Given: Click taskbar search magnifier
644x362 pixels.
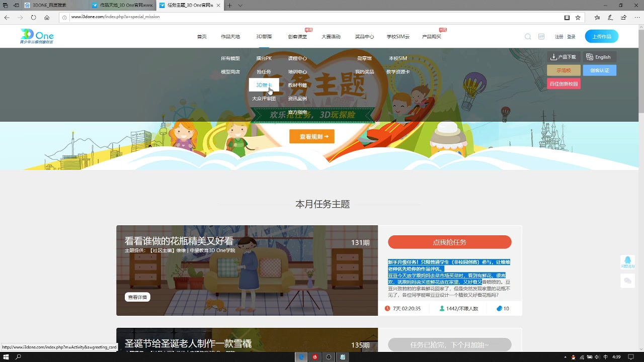Looking at the screenshot, I should [x=19, y=357].
